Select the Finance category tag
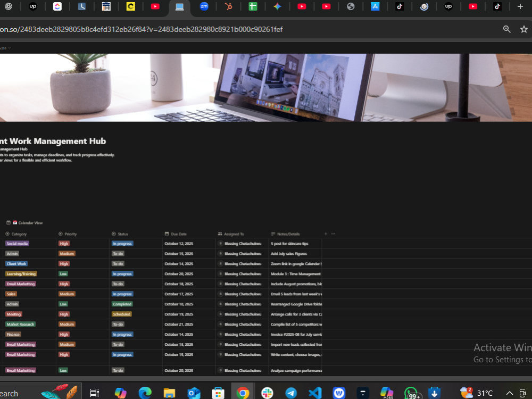This screenshot has height=399, width=532. tap(13, 335)
